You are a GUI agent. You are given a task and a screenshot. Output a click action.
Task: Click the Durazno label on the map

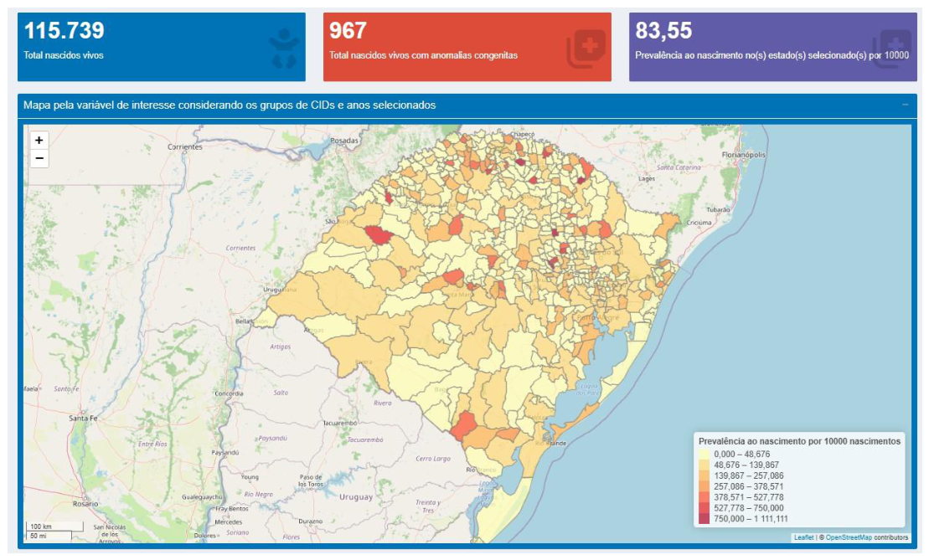(x=311, y=521)
